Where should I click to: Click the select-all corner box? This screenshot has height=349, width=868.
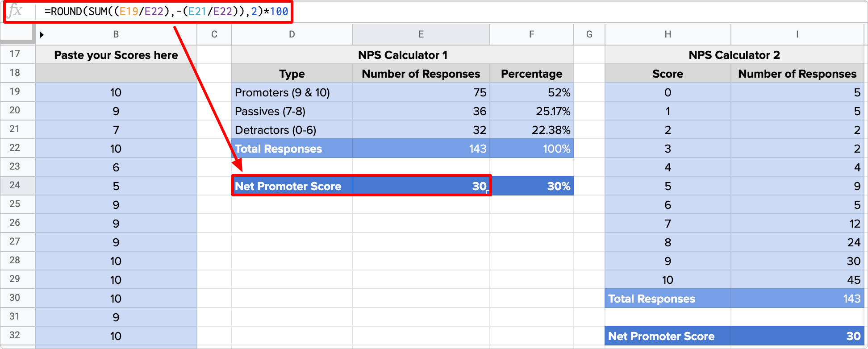click(17, 34)
